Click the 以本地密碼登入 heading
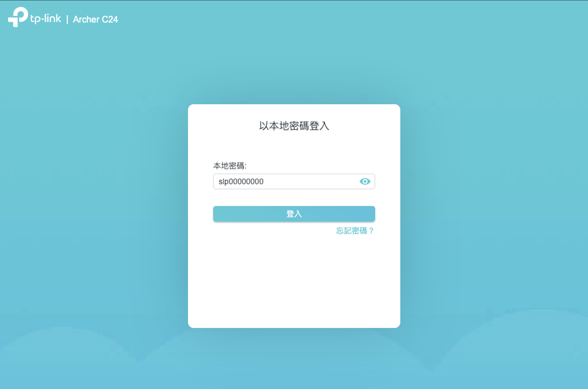 [x=294, y=126]
